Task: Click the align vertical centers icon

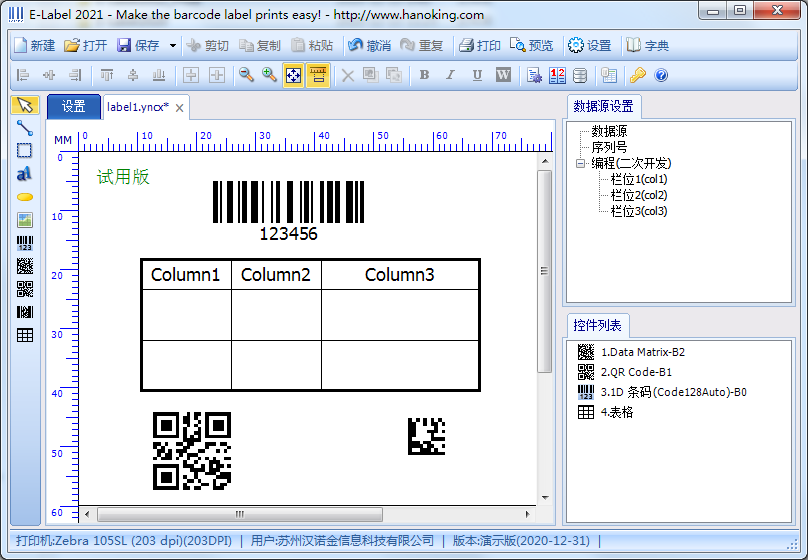Action: [133, 75]
